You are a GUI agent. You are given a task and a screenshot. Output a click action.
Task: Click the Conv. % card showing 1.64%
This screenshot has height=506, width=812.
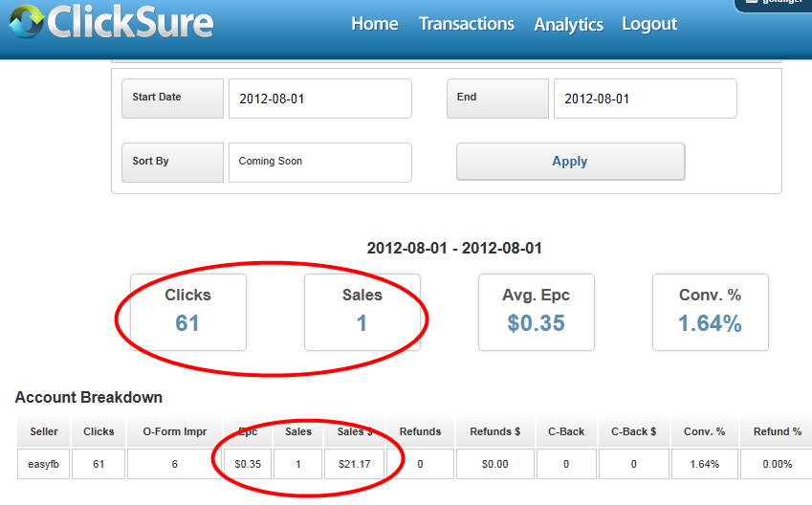pos(710,312)
